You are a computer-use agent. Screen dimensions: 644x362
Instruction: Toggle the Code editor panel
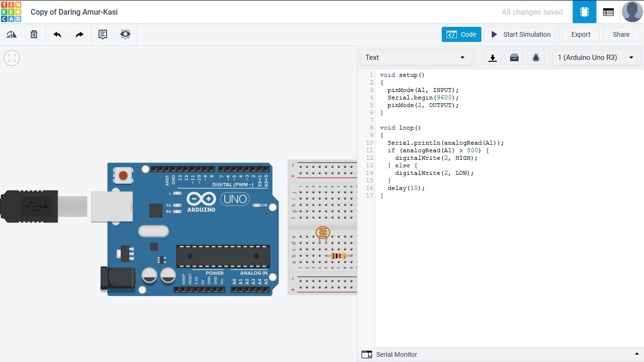click(462, 34)
